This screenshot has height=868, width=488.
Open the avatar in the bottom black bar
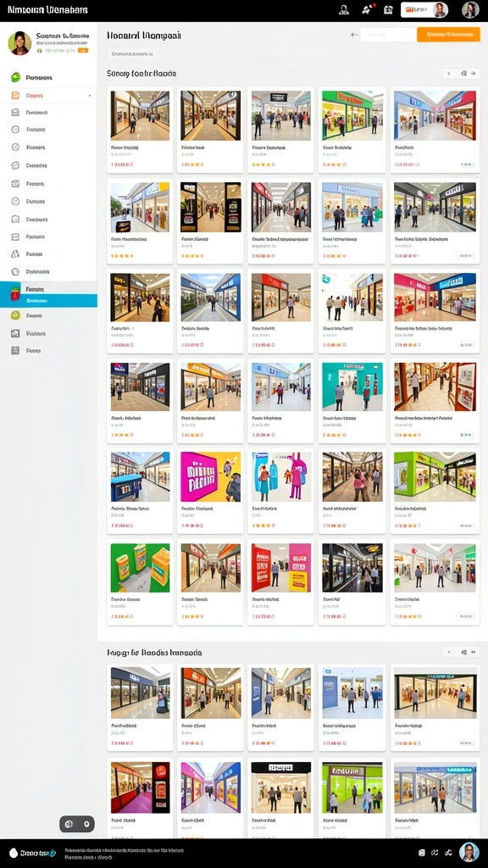[x=469, y=853]
